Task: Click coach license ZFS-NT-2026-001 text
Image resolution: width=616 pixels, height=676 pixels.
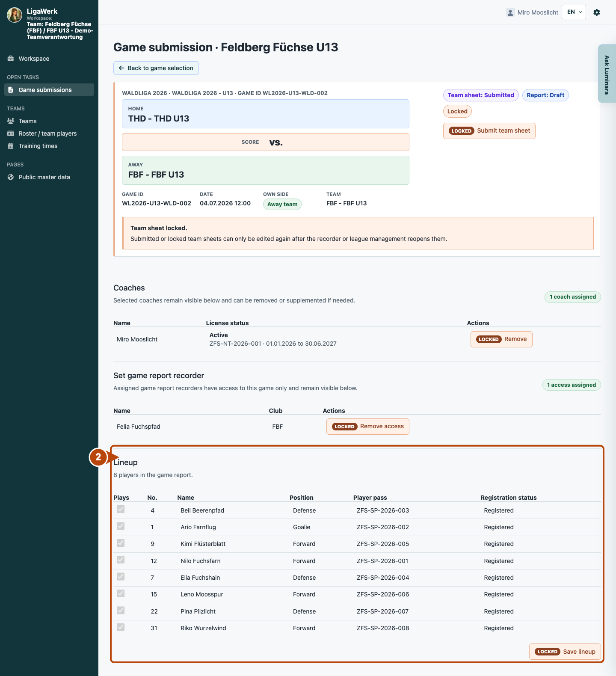Action: tap(235, 344)
